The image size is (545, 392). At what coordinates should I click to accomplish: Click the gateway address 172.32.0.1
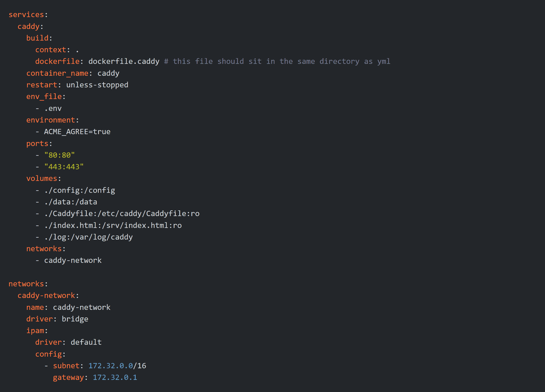pos(115,377)
